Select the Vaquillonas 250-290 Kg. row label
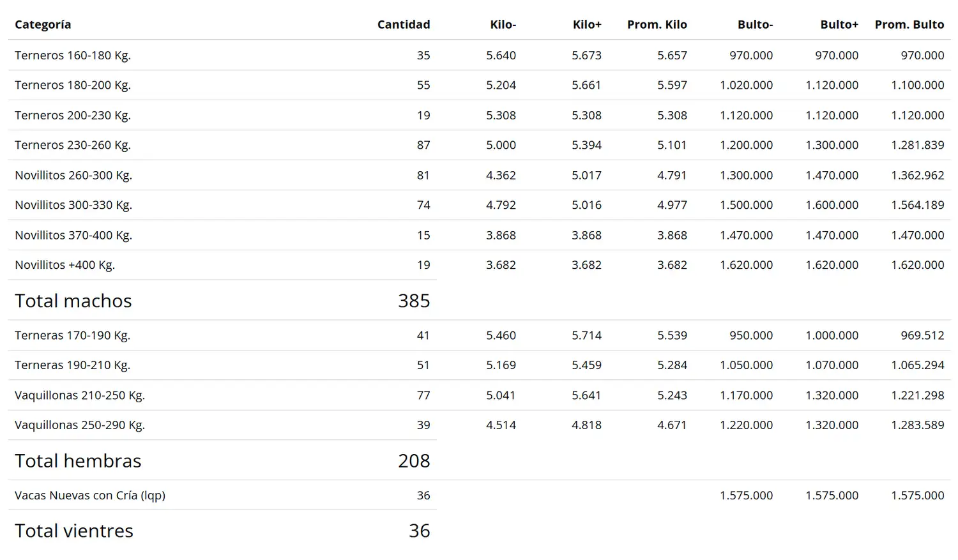This screenshot has width=958, height=560. pyautogui.click(x=80, y=425)
